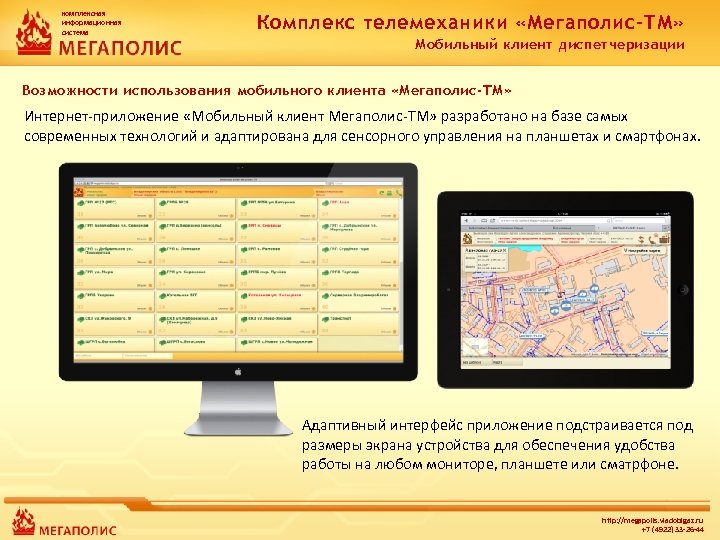Click the green phone icon in the monitor app
Image resolution: width=720 pixels, height=540 pixels.
pos(399,193)
